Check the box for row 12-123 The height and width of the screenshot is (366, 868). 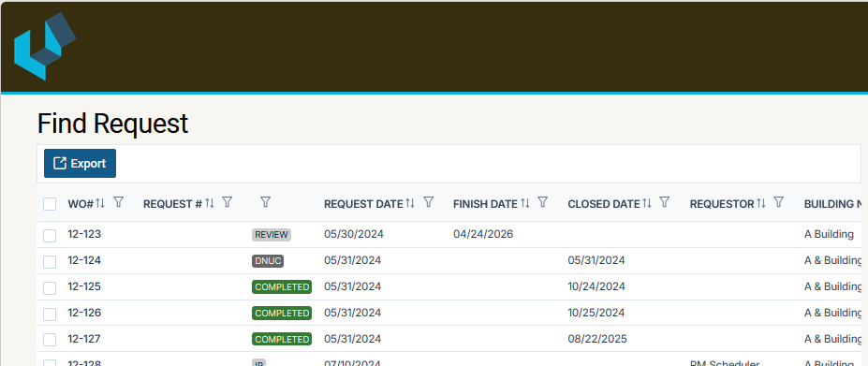(50, 236)
